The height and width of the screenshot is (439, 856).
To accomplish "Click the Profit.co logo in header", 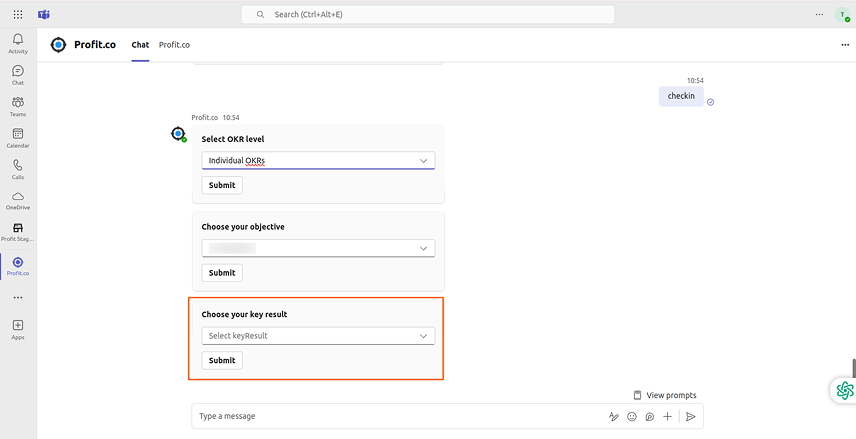I will pyautogui.click(x=58, y=45).
